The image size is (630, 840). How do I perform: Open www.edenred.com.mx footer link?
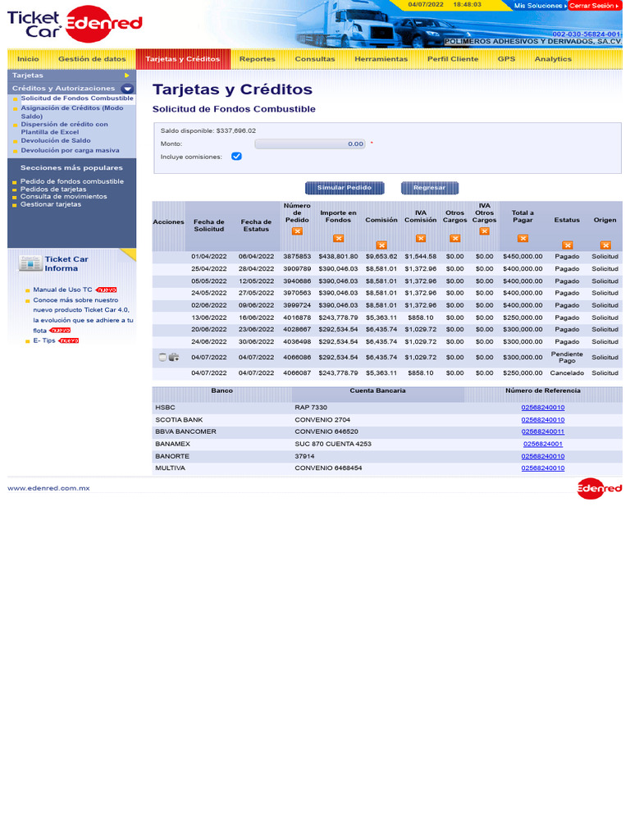(x=48, y=488)
